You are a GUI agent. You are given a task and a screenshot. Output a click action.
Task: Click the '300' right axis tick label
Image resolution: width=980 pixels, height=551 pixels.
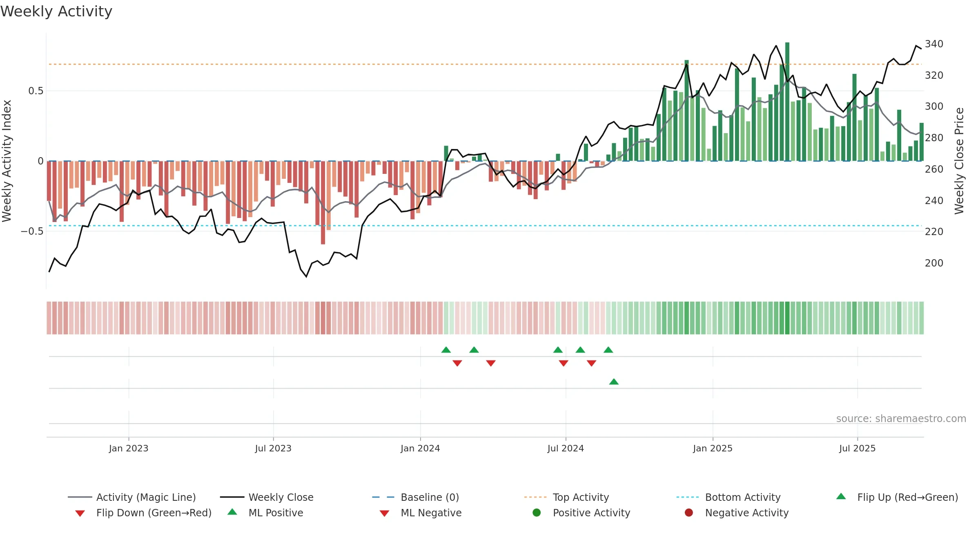[934, 106]
